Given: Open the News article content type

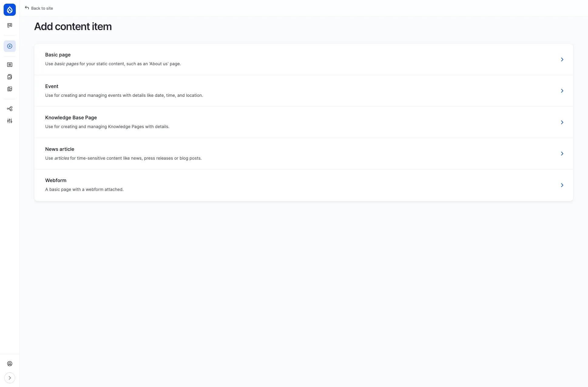Looking at the screenshot, I should pyautogui.click(x=303, y=154).
